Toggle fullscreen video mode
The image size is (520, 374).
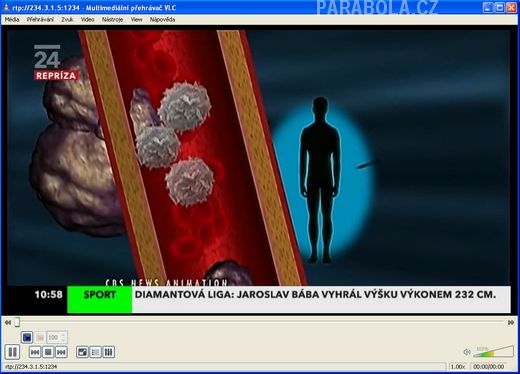tap(82, 352)
